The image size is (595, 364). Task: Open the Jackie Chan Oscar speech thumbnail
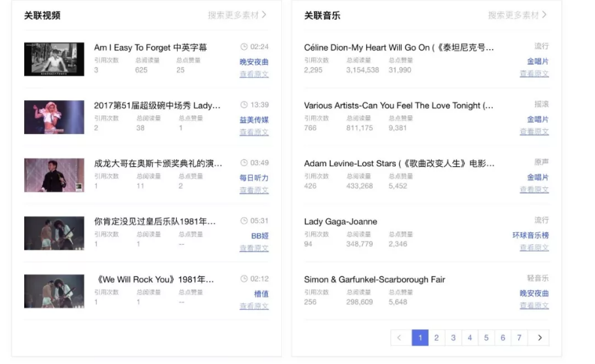(54, 175)
